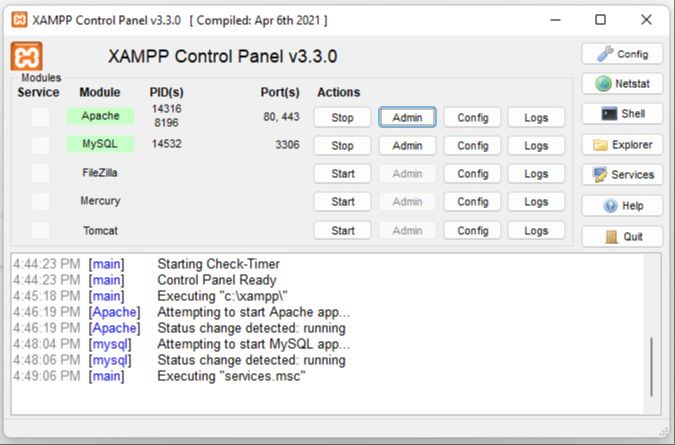The width and height of the screenshot is (675, 445).
Task: Open Mercury Config options
Action: click(472, 201)
